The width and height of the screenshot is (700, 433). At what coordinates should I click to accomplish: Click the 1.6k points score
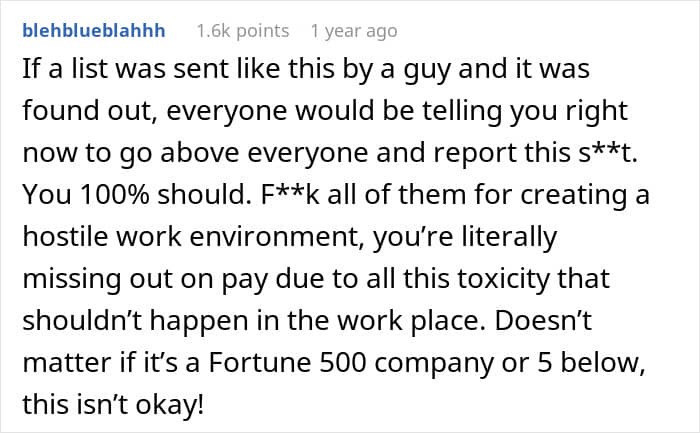pyautogui.click(x=243, y=31)
